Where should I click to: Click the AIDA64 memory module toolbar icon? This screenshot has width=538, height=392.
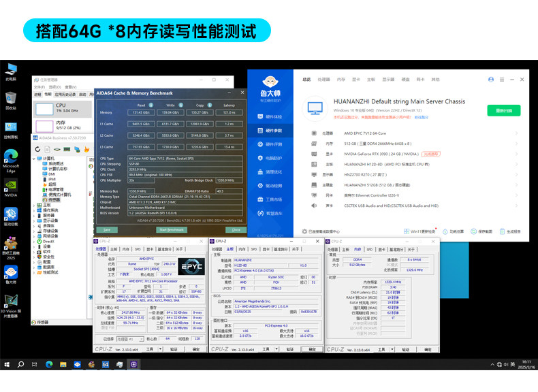coord(67,149)
